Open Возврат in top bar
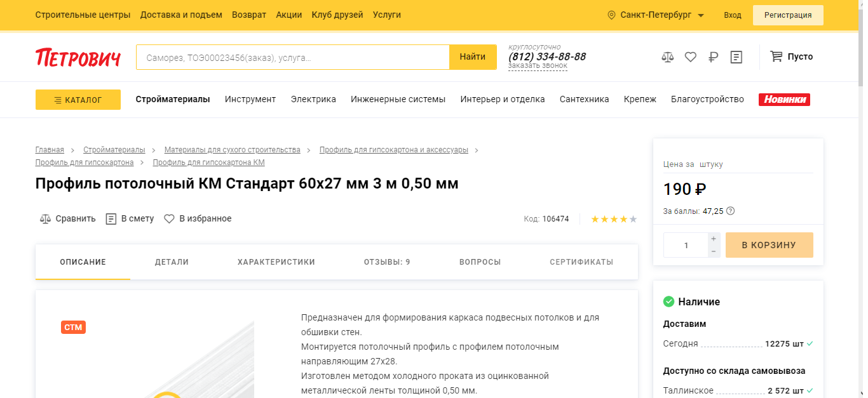Screen dimensions: 868x398 click(x=249, y=15)
